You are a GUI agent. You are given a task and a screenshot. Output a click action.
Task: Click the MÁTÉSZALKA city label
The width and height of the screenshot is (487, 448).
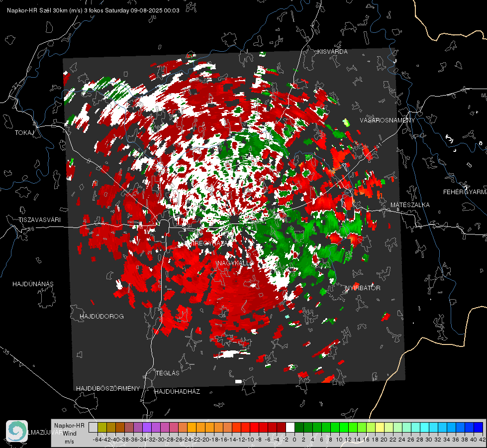(x=410, y=205)
